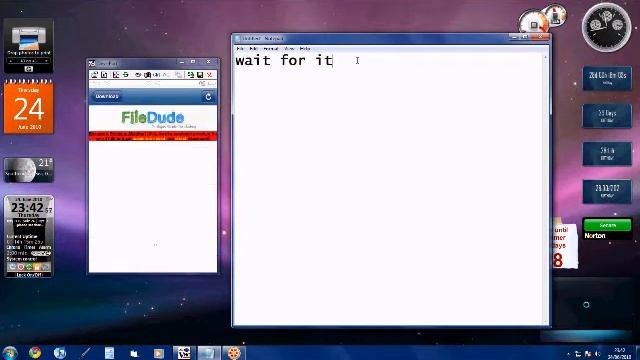
Task: Click the round black clock gadget
Action: click(607, 27)
